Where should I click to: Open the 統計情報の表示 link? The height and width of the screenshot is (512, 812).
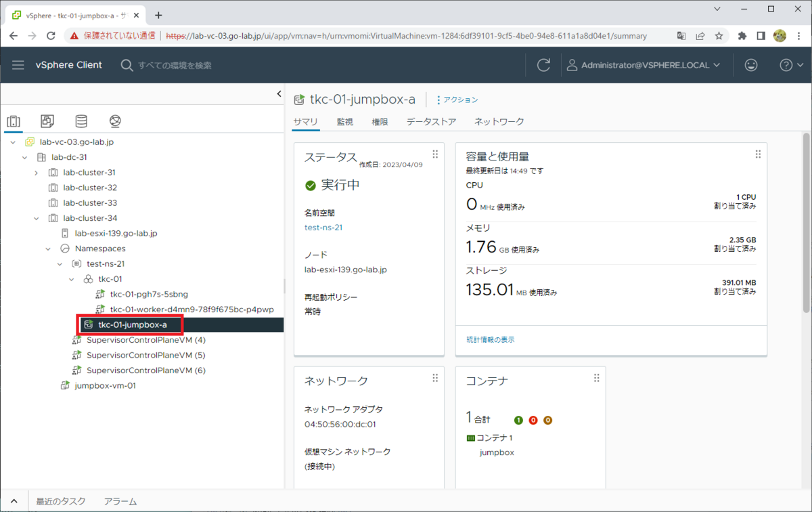(x=491, y=339)
